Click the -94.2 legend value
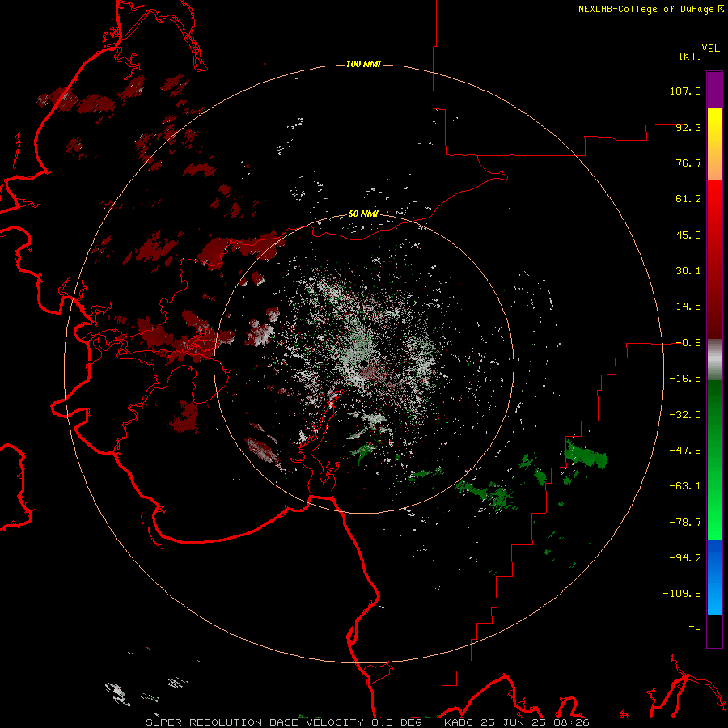This screenshot has height=728, width=728. pyautogui.click(x=685, y=558)
